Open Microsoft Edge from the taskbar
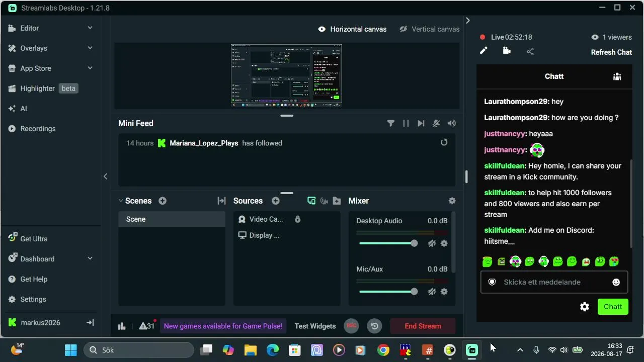This screenshot has width=644, height=362. [x=273, y=350]
